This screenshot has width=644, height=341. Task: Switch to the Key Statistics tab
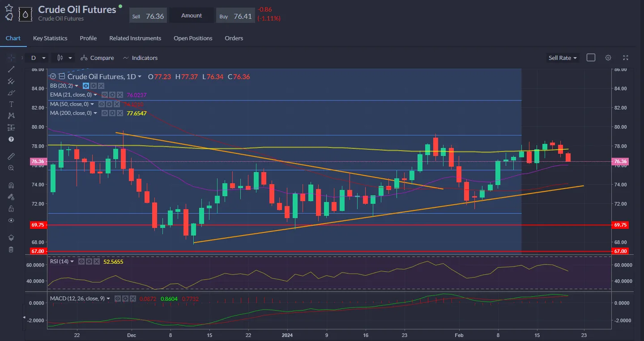[50, 38]
